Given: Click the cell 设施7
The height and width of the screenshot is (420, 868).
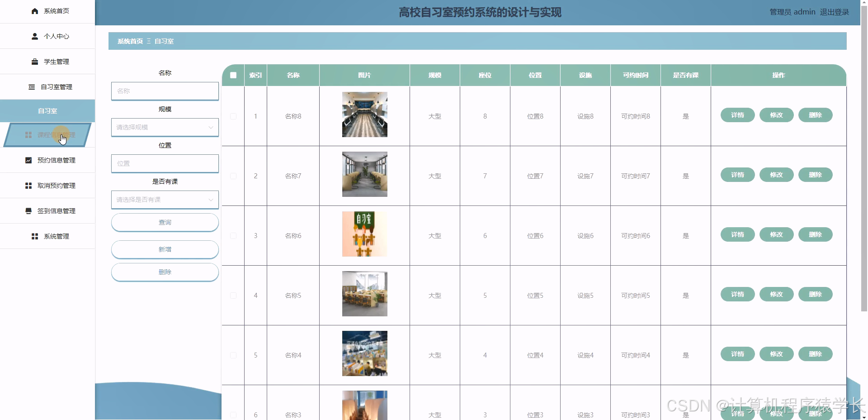Looking at the screenshot, I should [585, 176].
